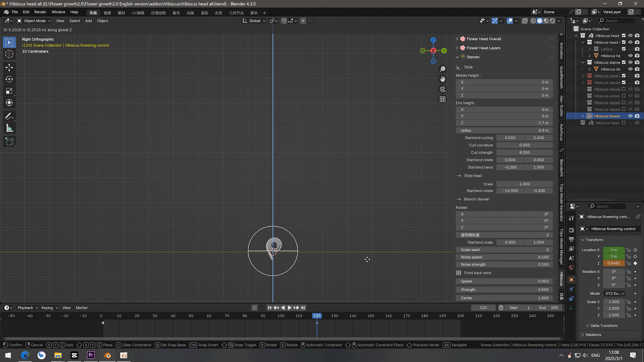Hide Hibiscus he object in viewport
This screenshot has width=644, height=362.
[x=631, y=56]
